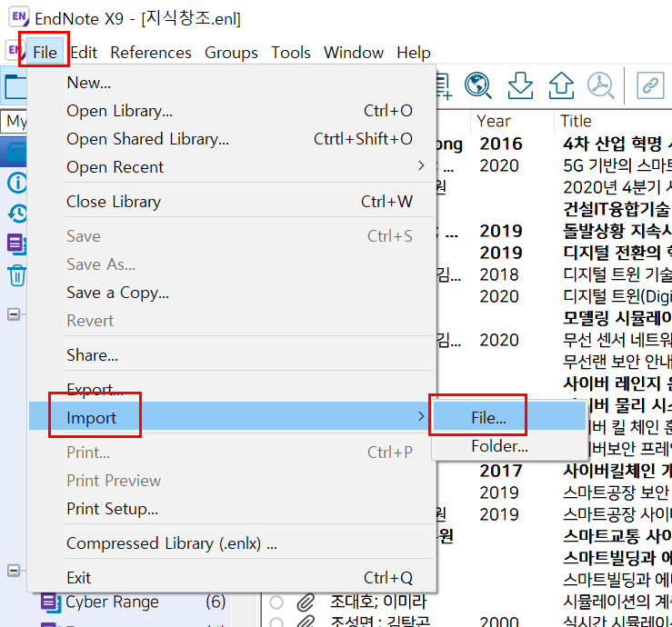This screenshot has width=672, height=627.
Task: Select Exit from File menu
Action: pyautogui.click(x=232, y=578)
